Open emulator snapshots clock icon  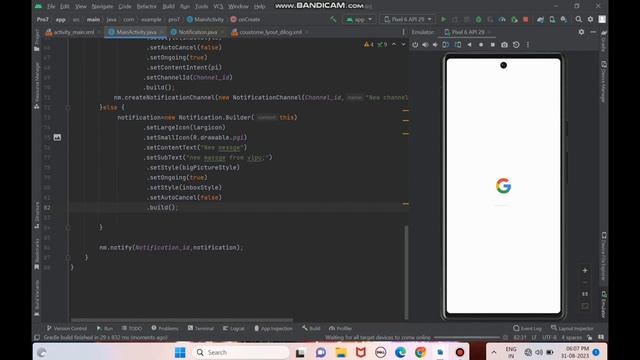pos(516,45)
